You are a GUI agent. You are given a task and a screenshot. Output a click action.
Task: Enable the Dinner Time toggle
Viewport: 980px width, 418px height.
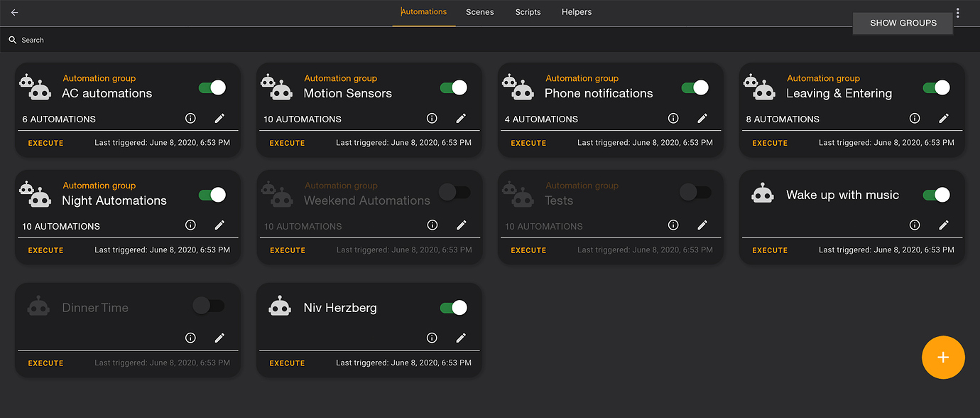tap(209, 306)
